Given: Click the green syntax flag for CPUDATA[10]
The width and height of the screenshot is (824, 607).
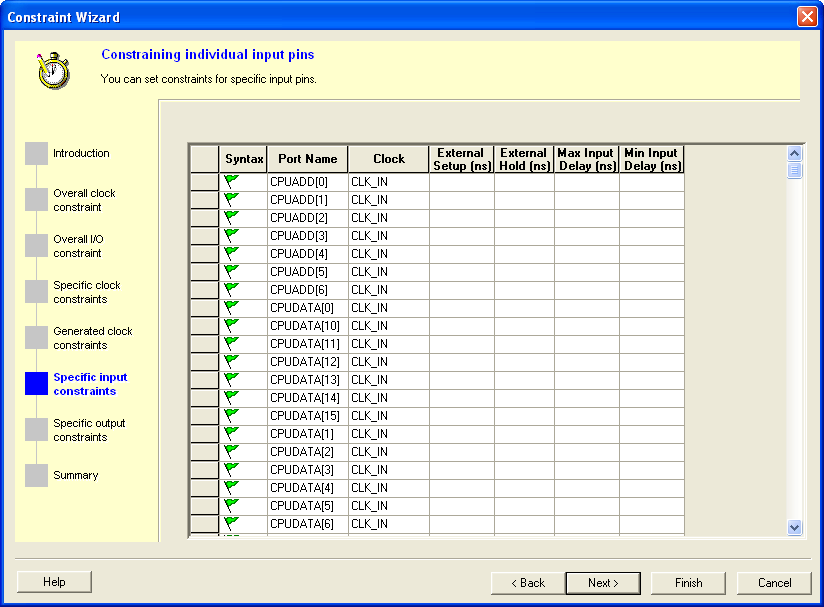Looking at the screenshot, I should 231,325.
